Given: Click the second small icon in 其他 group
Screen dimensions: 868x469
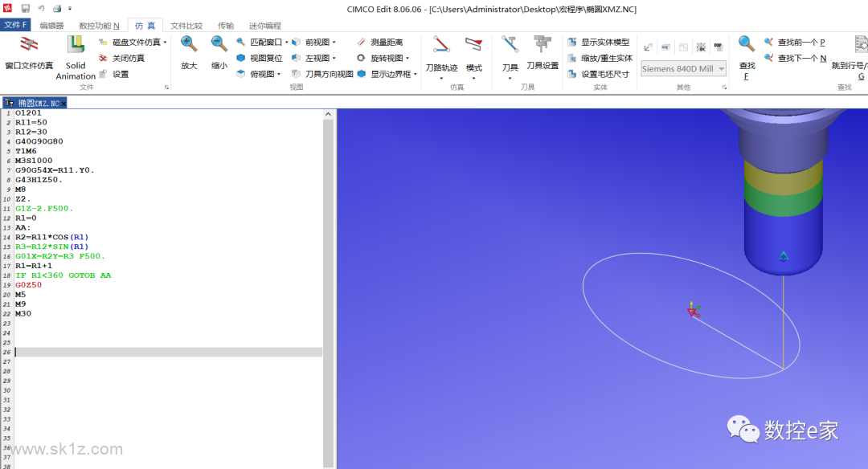Looking at the screenshot, I should coord(666,47).
